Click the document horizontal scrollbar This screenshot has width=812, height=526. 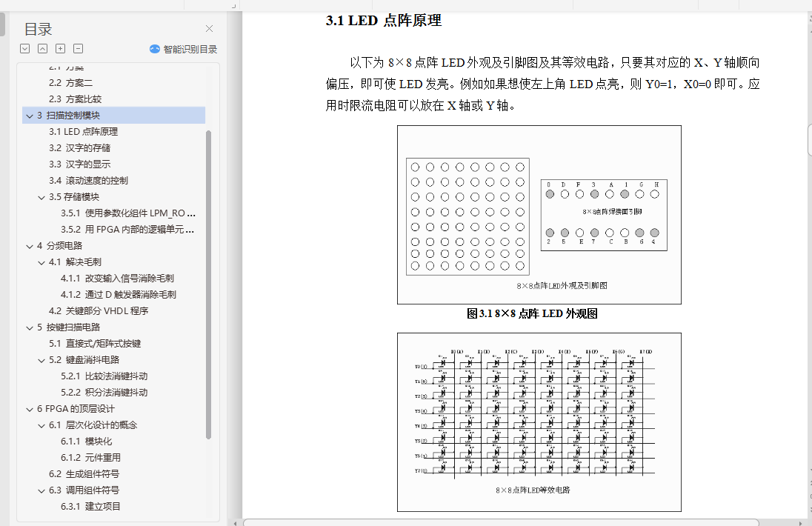pyautogui.click(x=501, y=522)
